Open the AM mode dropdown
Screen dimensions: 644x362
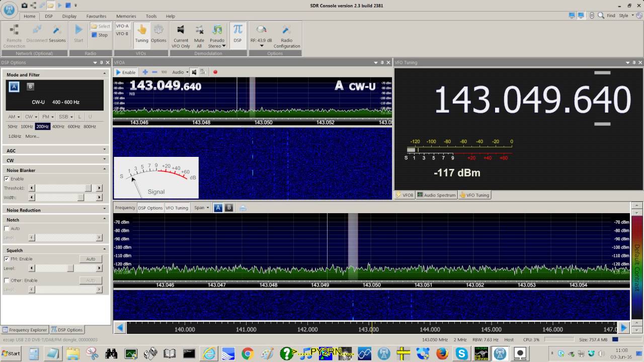click(x=13, y=117)
